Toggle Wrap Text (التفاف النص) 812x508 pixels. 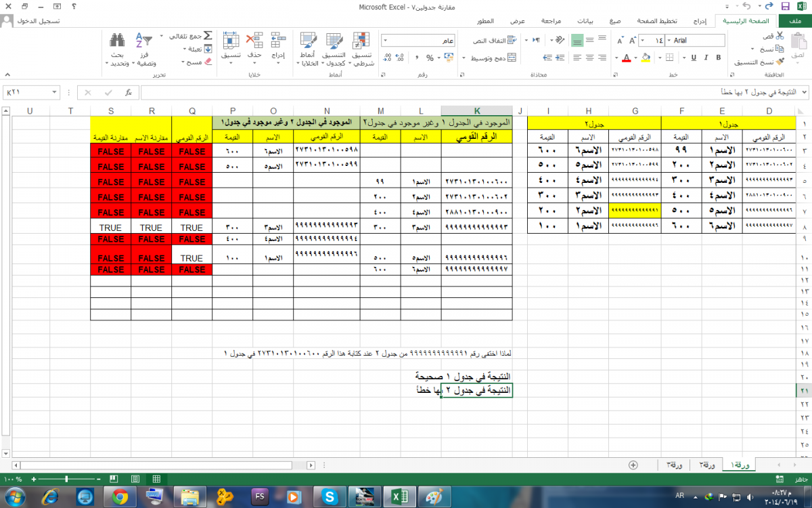[495, 41]
